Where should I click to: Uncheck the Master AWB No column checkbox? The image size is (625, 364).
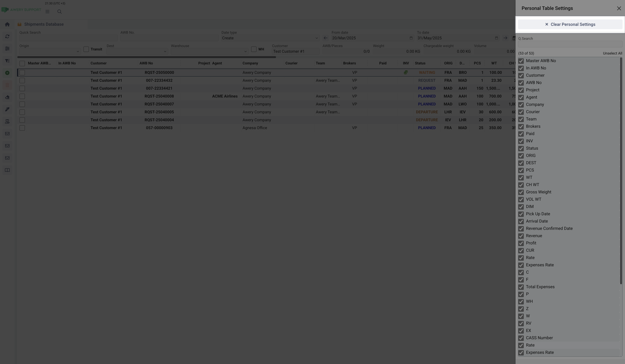(521, 61)
